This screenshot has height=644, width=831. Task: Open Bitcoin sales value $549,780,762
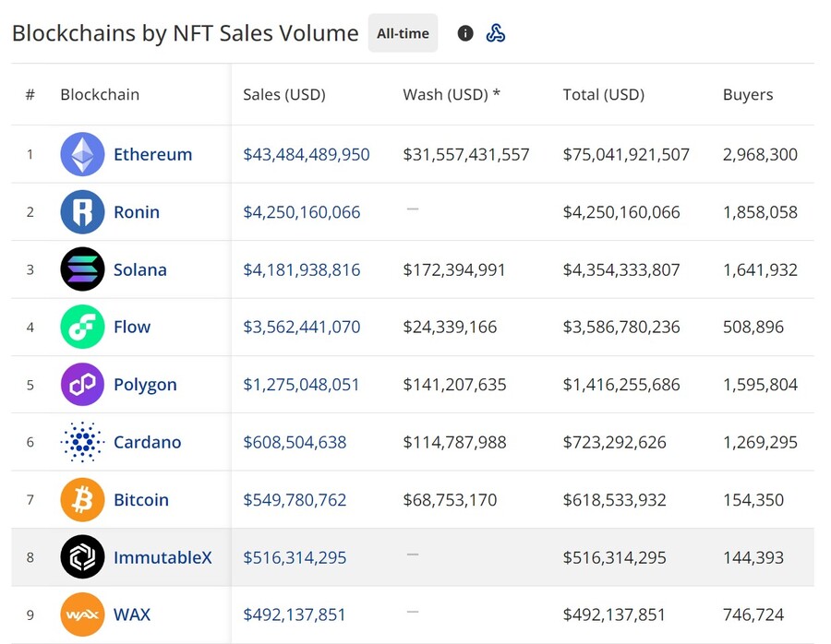(295, 499)
